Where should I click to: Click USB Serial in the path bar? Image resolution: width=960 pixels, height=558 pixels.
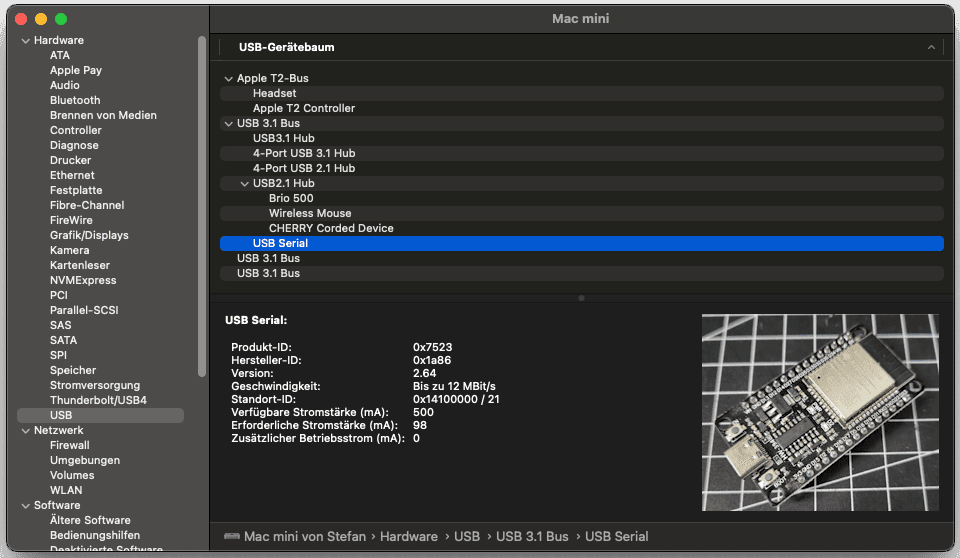point(617,537)
